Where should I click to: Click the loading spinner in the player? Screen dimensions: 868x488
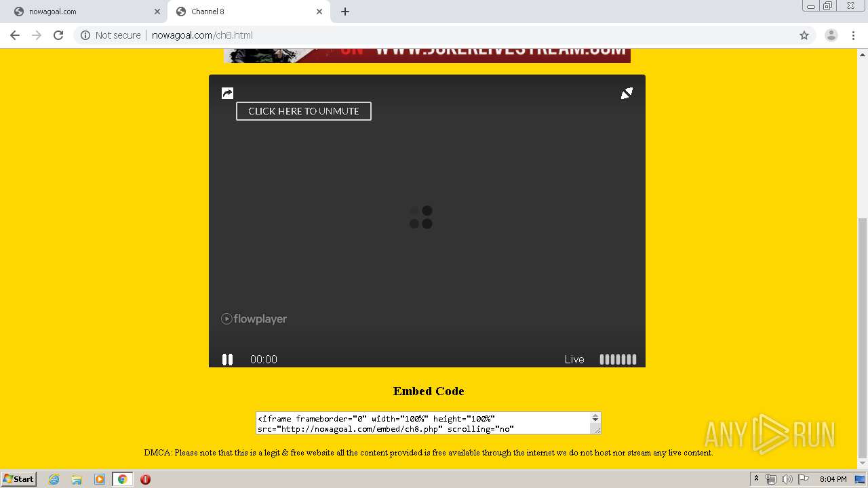click(420, 217)
